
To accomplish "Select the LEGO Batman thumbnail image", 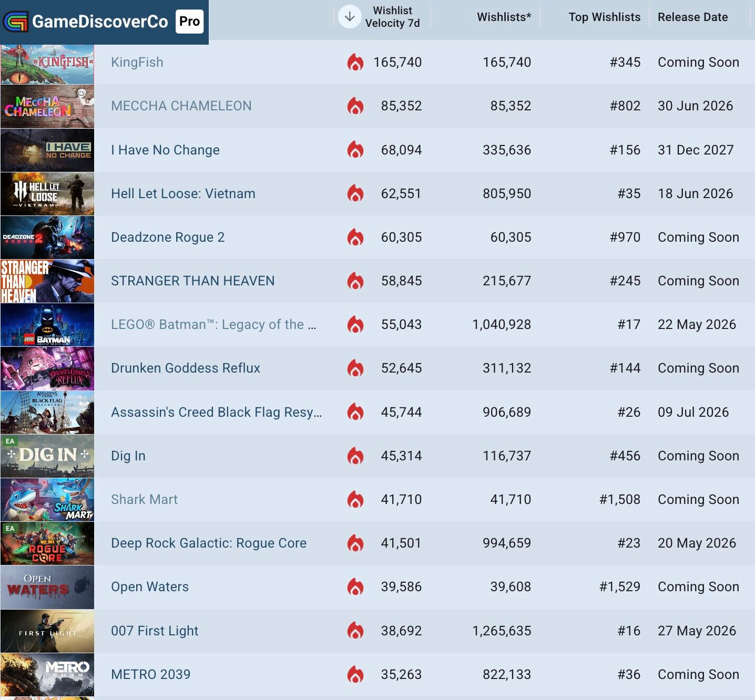I will pos(47,324).
